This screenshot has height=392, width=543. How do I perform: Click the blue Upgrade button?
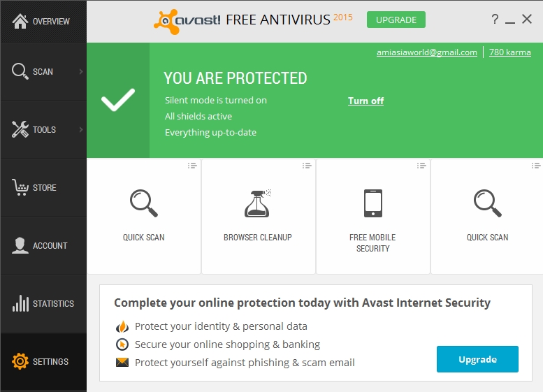click(x=477, y=359)
